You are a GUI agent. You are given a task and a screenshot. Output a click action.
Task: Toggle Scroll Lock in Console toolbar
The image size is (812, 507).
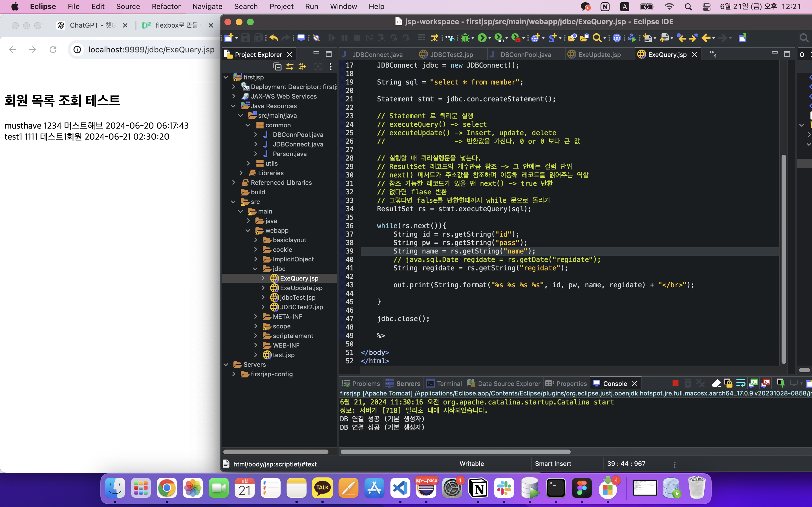pos(728,383)
